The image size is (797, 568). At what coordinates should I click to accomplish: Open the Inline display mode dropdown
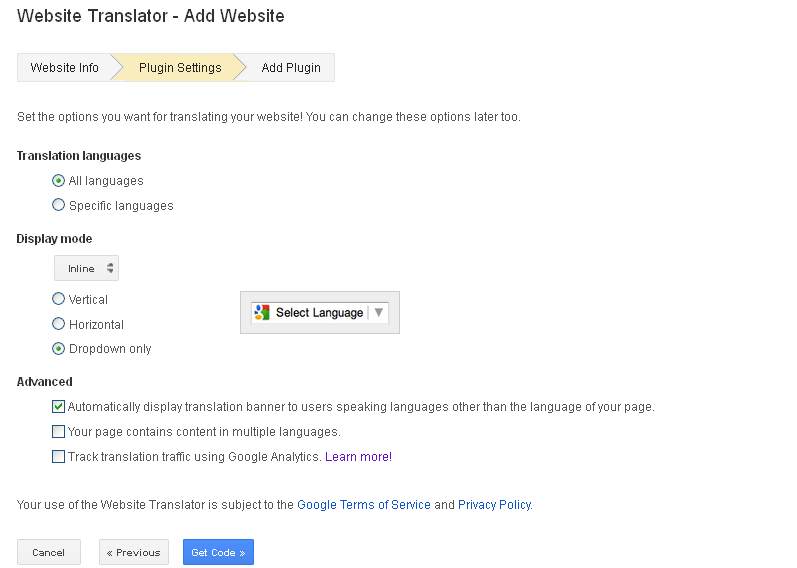click(x=86, y=268)
